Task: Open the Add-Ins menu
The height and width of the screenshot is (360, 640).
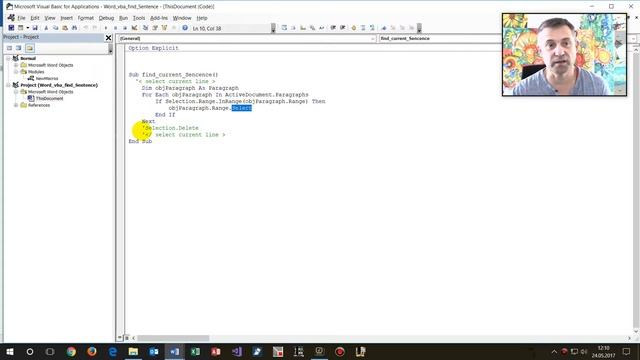Action: pos(159,18)
